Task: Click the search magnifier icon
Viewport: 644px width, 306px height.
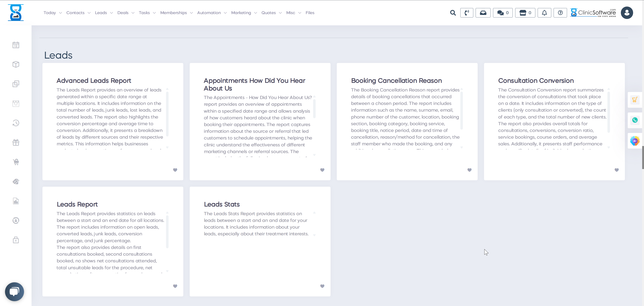Action: click(453, 13)
